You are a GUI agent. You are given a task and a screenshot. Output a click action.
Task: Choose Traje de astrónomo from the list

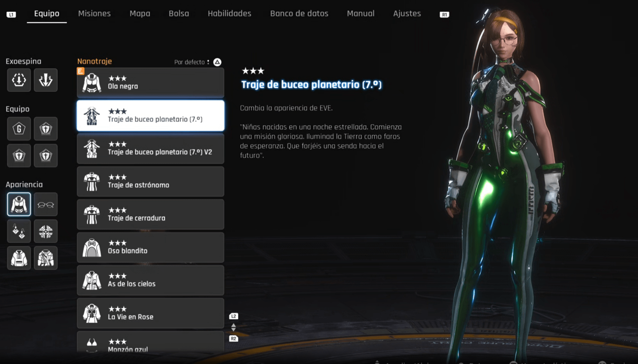151,181
